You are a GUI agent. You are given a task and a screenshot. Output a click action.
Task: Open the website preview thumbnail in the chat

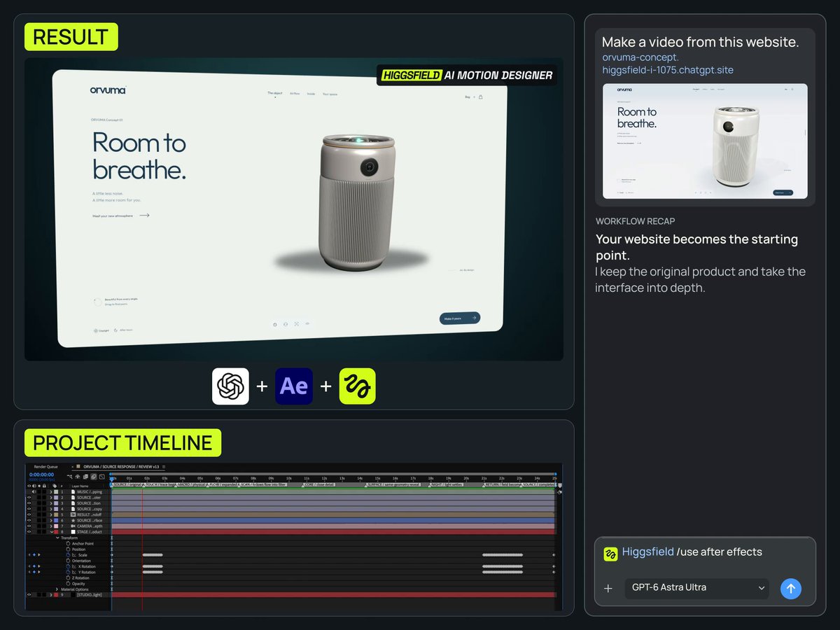coord(705,141)
